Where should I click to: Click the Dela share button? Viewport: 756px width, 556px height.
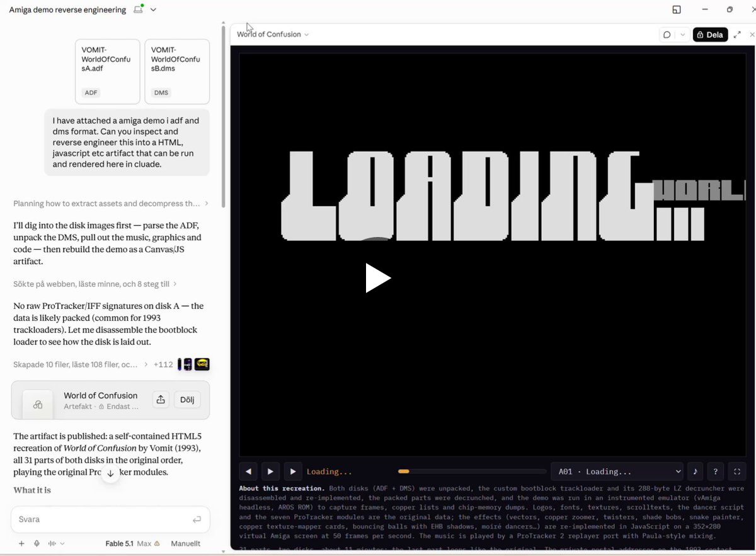coord(710,35)
